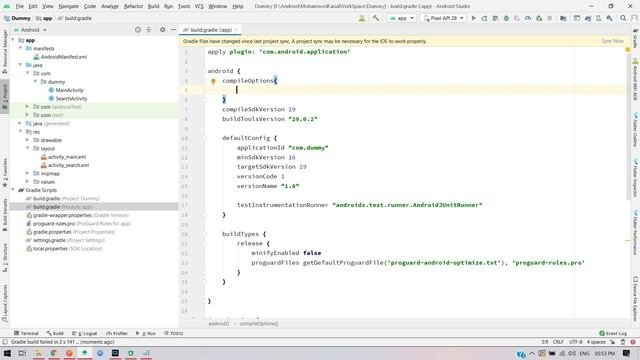Open the Terminal tool window
The width and height of the screenshot is (640, 360).
(x=26, y=333)
